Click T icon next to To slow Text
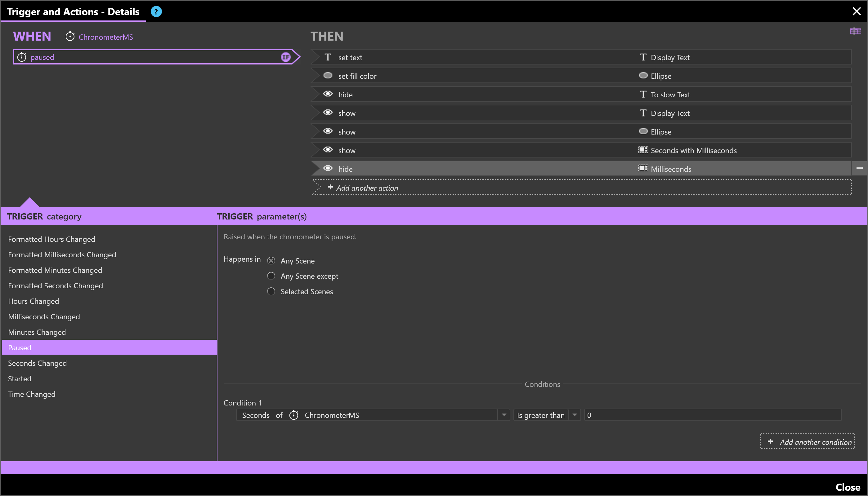 [x=643, y=94]
